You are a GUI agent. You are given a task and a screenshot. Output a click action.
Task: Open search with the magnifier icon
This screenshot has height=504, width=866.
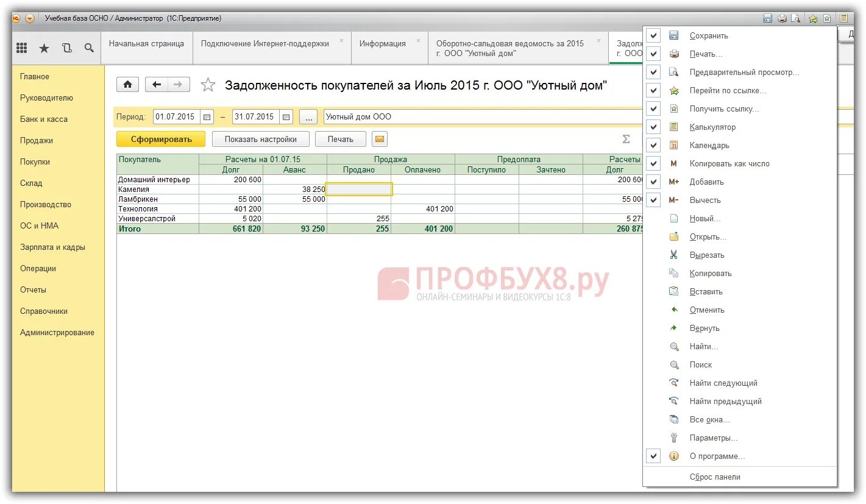(89, 48)
